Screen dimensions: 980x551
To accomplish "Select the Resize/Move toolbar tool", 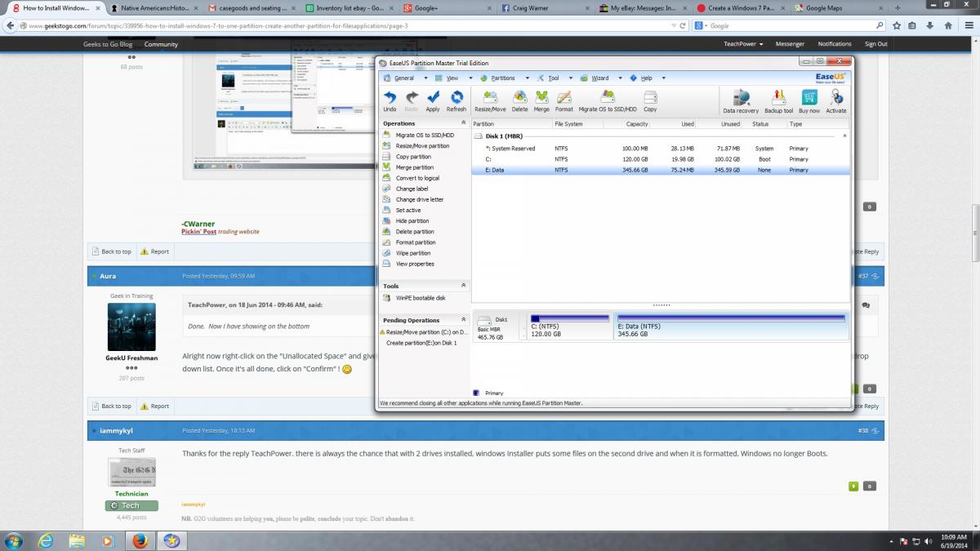I will click(490, 101).
